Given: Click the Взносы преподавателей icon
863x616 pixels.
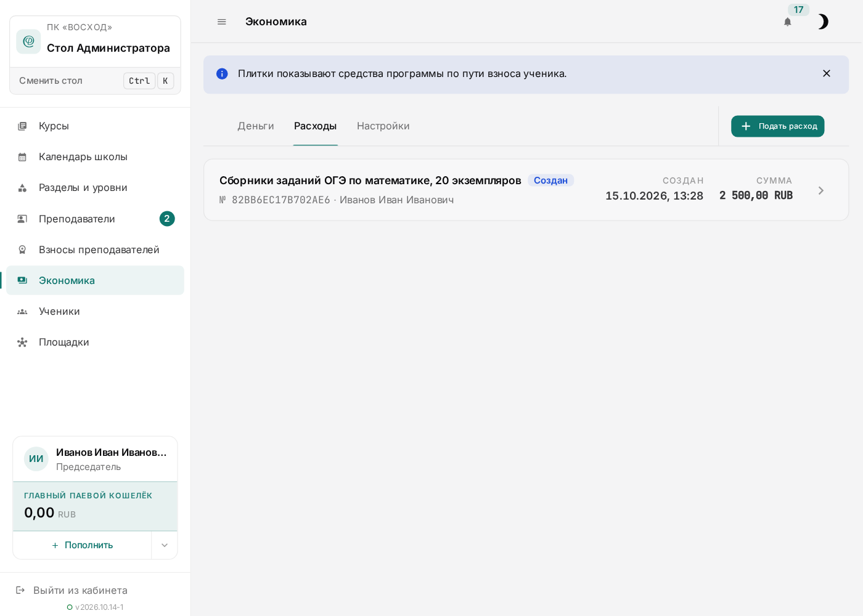Looking at the screenshot, I should (22, 249).
